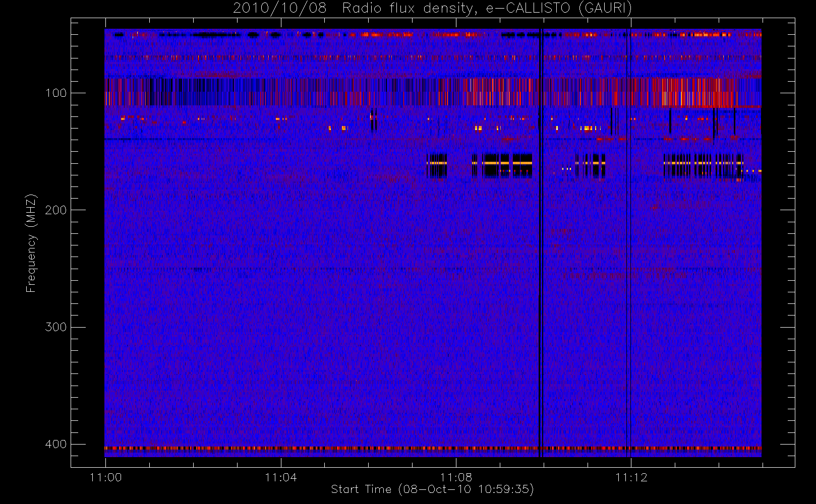Image resolution: width=816 pixels, height=504 pixels.
Task: Click the '11:12' time tick label
Action: point(631,477)
